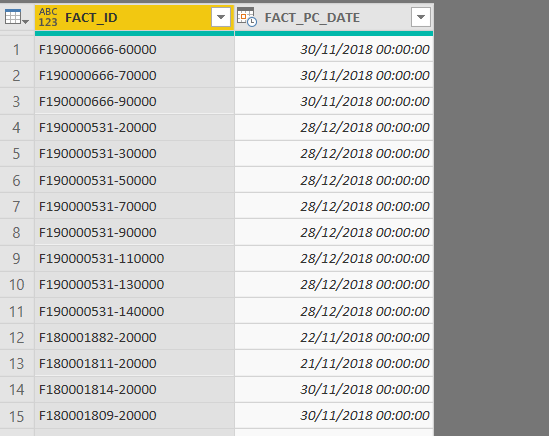This screenshot has width=549, height=436.
Task: Click the date cell in row 15
Action: (334, 415)
